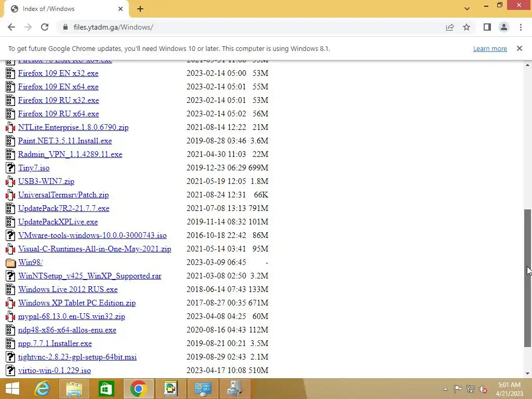Open UpdatePackXPLive.exe link

(58, 222)
